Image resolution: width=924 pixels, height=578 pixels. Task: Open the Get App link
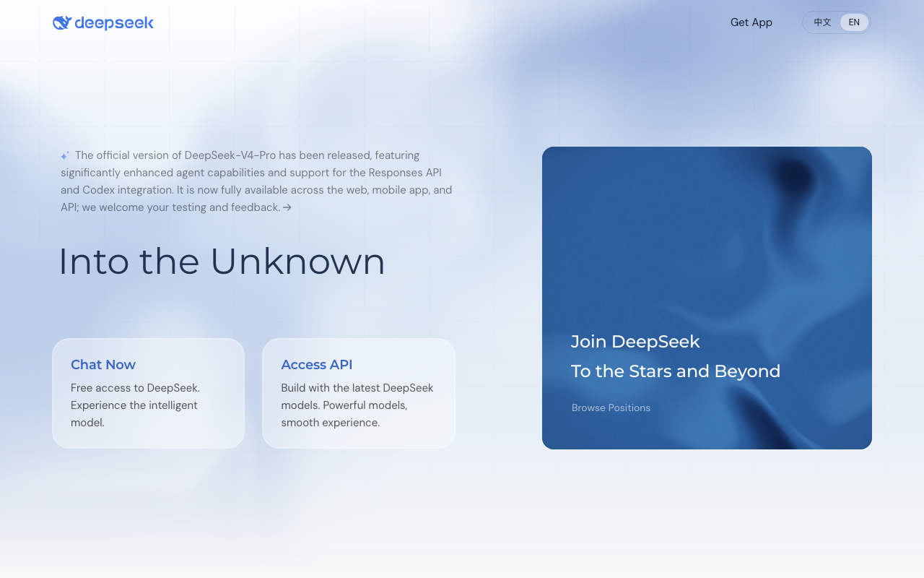tap(751, 22)
